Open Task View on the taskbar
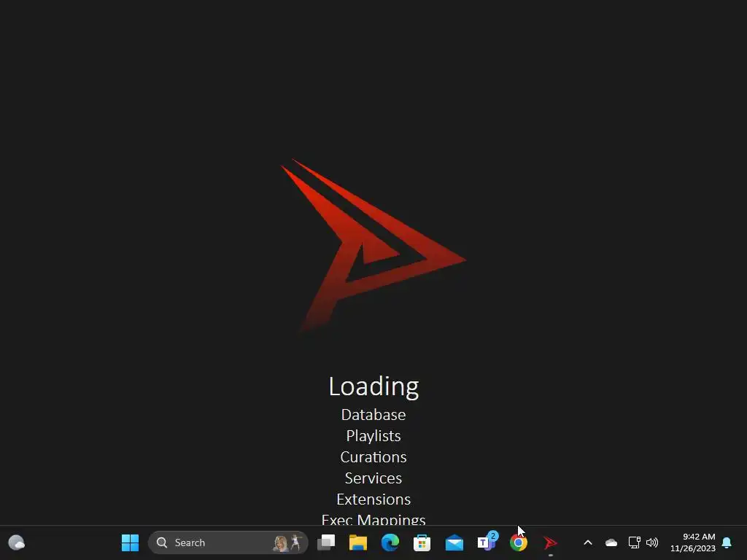747x560 pixels. coord(326,542)
